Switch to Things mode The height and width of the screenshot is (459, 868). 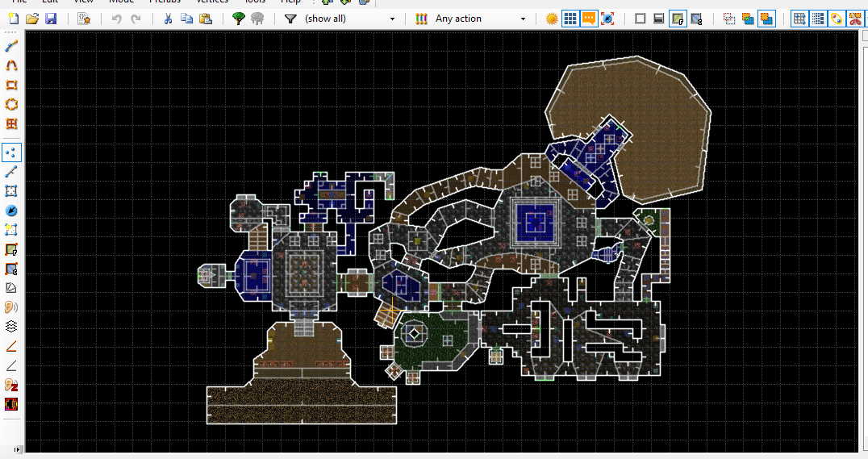tap(11, 211)
